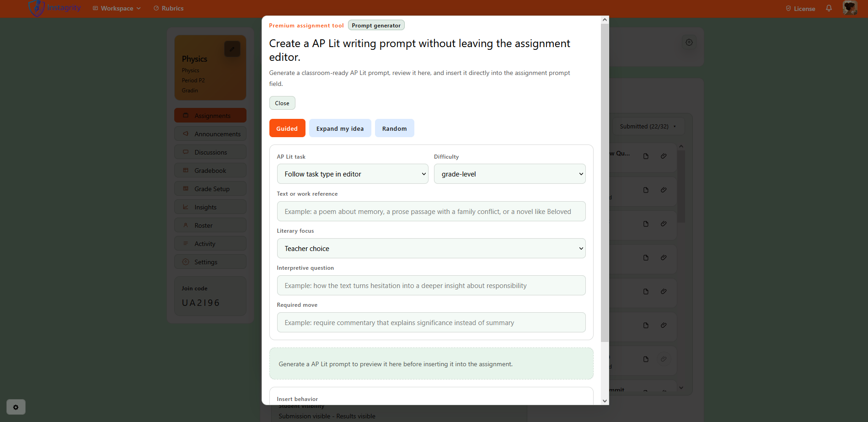The width and height of the screenshot is (868, 422).
Task: Open document icon in first submission row
Action: coord(646,156)
